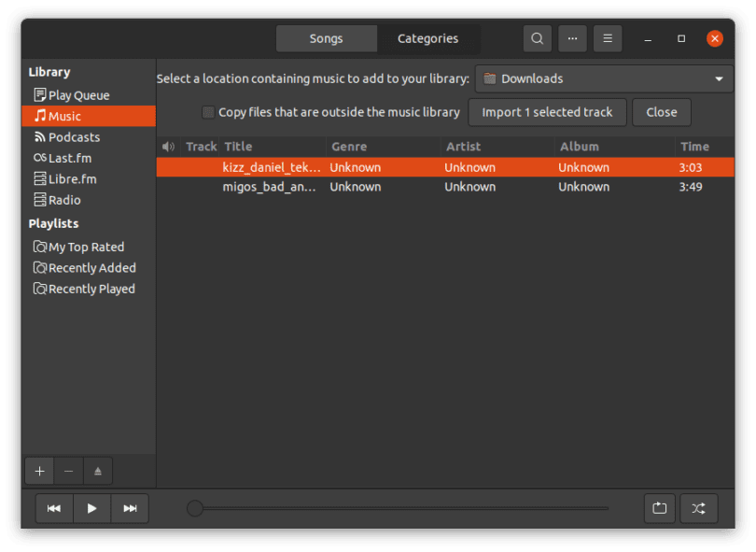Switch to the Categories tab
The image size is (756, 552).
[x=428, y=38]
